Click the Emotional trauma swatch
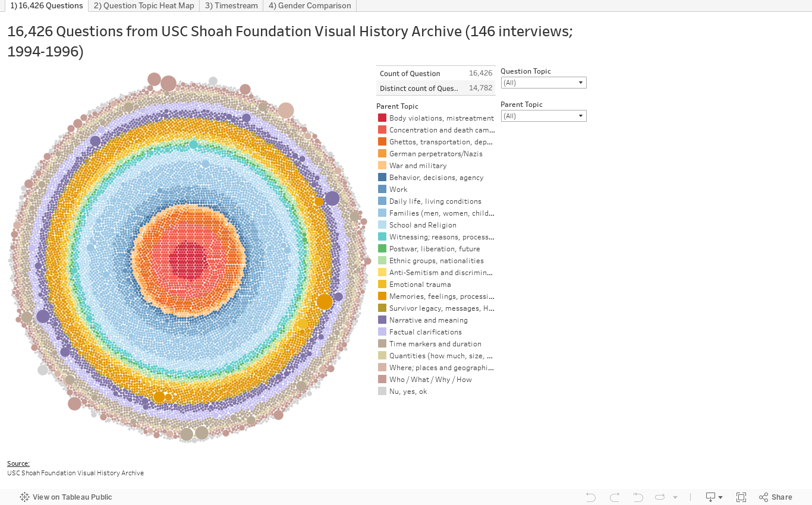812x505 pixels. pos(382,285)
